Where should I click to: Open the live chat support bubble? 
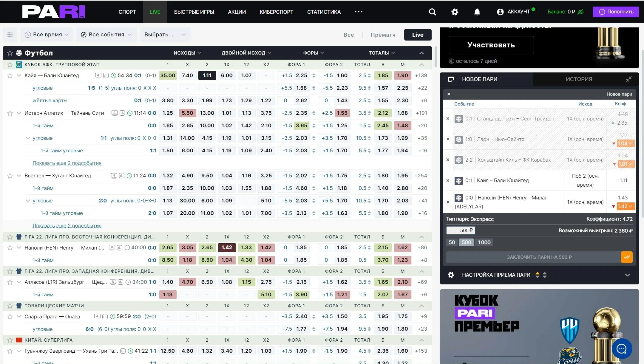(x=622, y=349)
